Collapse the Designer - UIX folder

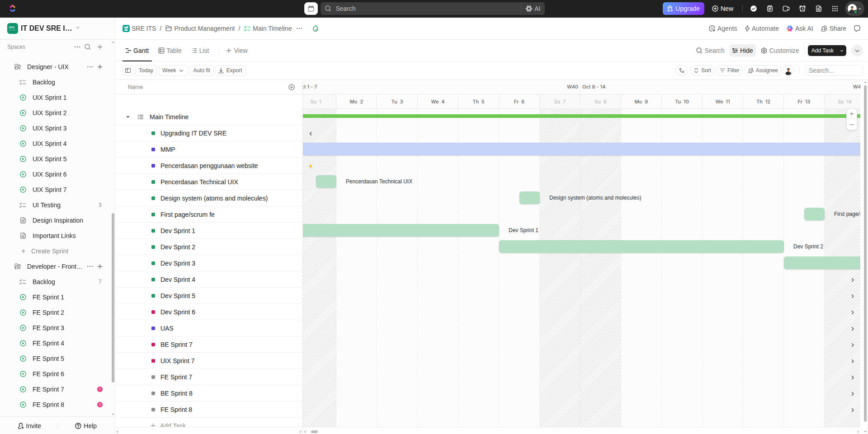coord(18,67)
